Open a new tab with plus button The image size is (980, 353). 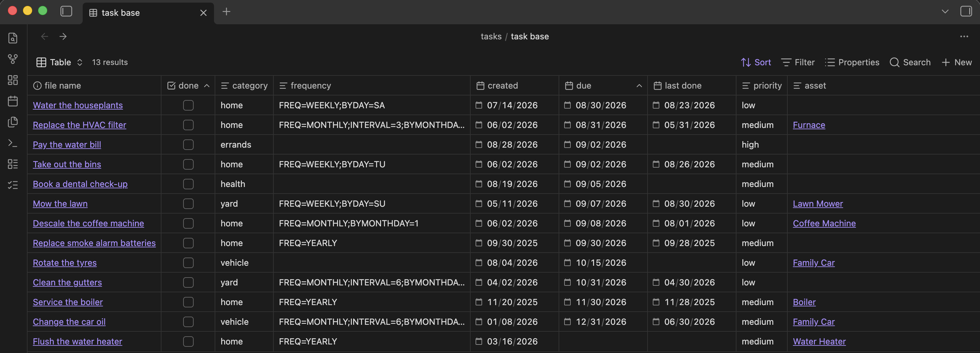226,12
